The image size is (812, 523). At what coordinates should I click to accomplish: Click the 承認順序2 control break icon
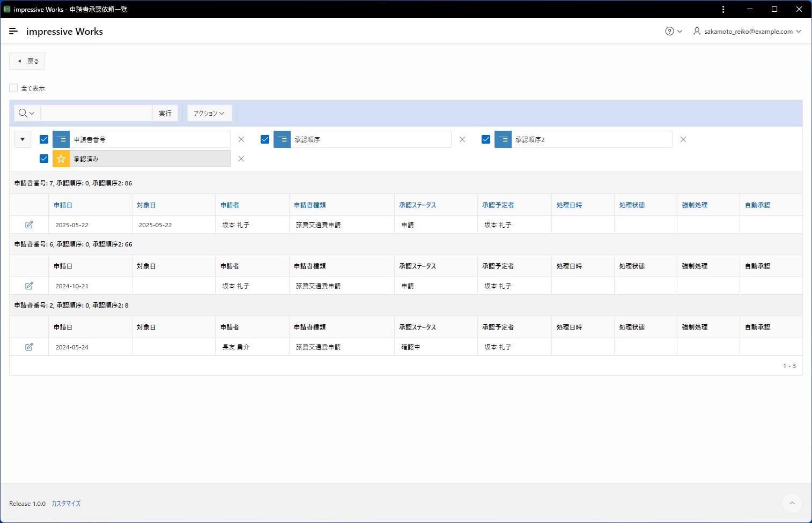pyautogui.click(x=503, y=139)
